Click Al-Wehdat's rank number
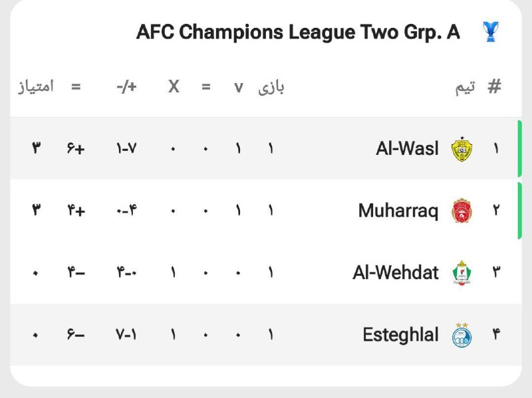532x398 pixels. [x=495, y=272]
